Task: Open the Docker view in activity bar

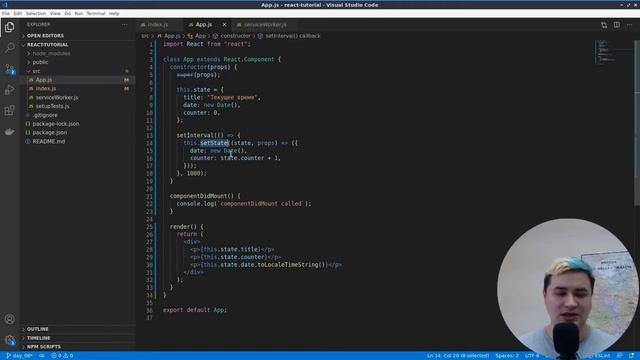Action: pyautogui.click(x=9, y=131)
